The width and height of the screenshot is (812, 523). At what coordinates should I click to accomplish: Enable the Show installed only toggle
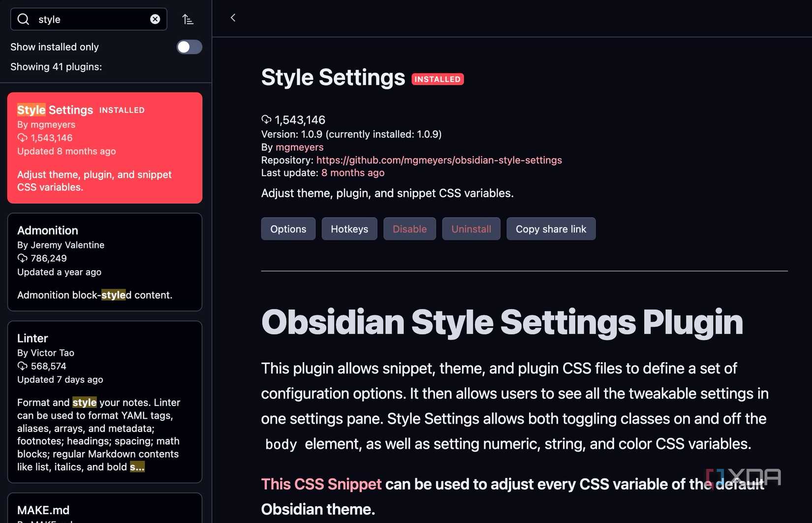point(189,47)
